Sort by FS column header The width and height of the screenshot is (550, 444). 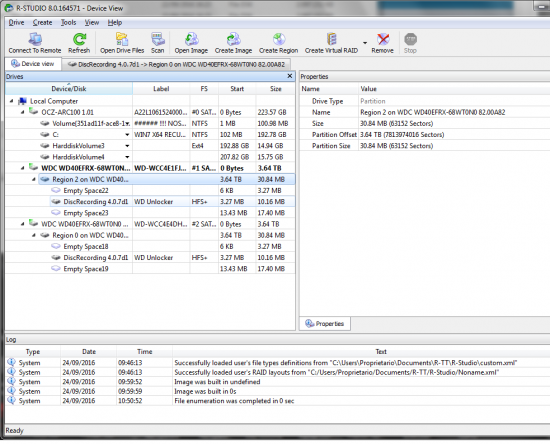coord(204,89)
